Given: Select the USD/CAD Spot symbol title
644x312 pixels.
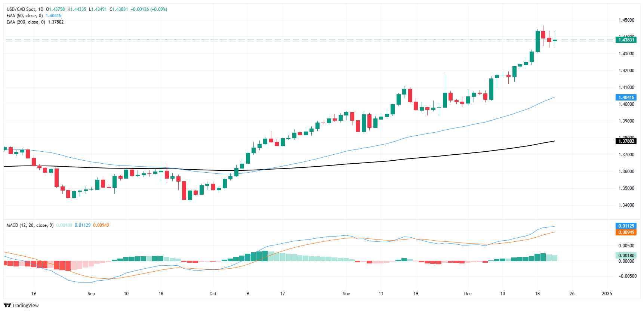Looking at the screenshot, I should click(x=25, y=9).
